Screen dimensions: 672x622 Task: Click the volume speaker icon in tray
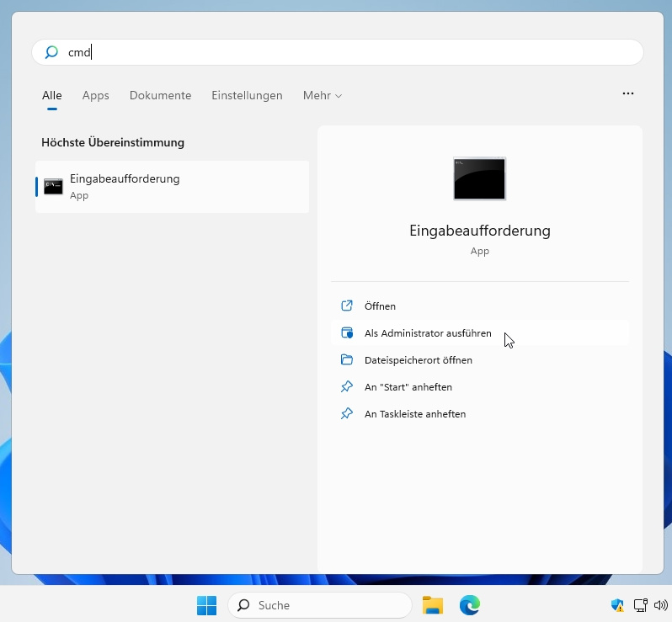pyautogui.click(x=660, y=605)
